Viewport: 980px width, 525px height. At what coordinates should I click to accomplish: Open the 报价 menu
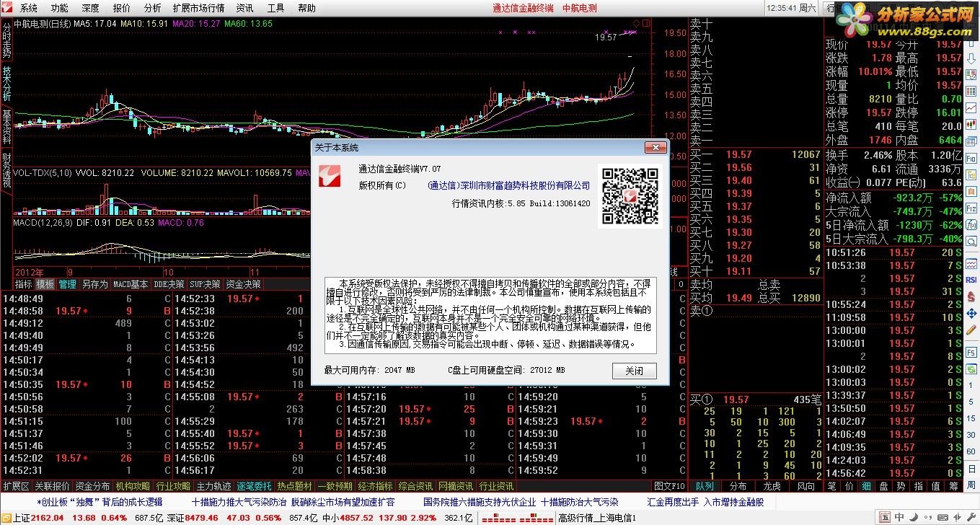point(122,8)
